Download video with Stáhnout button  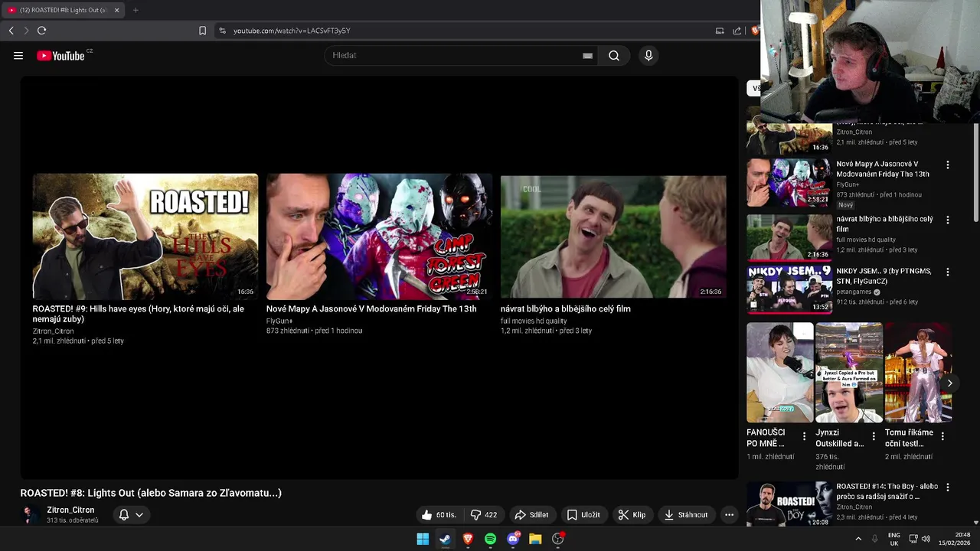(x=686, y=515)
